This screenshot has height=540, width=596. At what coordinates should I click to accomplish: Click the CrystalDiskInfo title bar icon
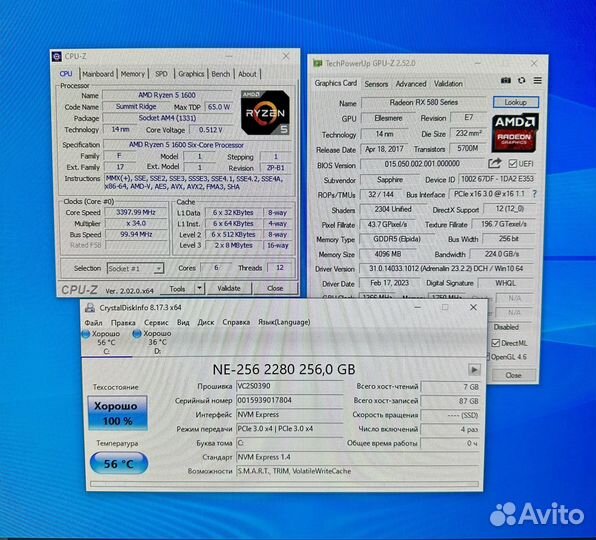(x=90, y=307)
